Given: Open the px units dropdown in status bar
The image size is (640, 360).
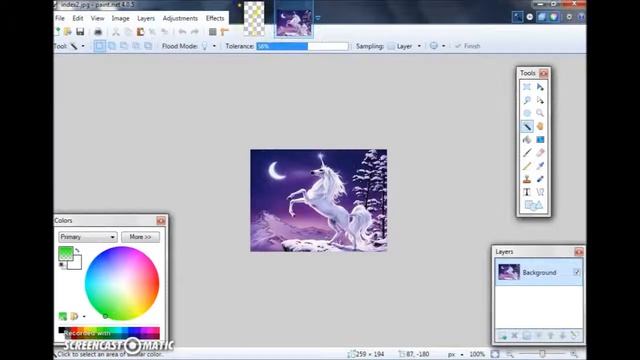Looking at the screenshot, I should [462, 354].
